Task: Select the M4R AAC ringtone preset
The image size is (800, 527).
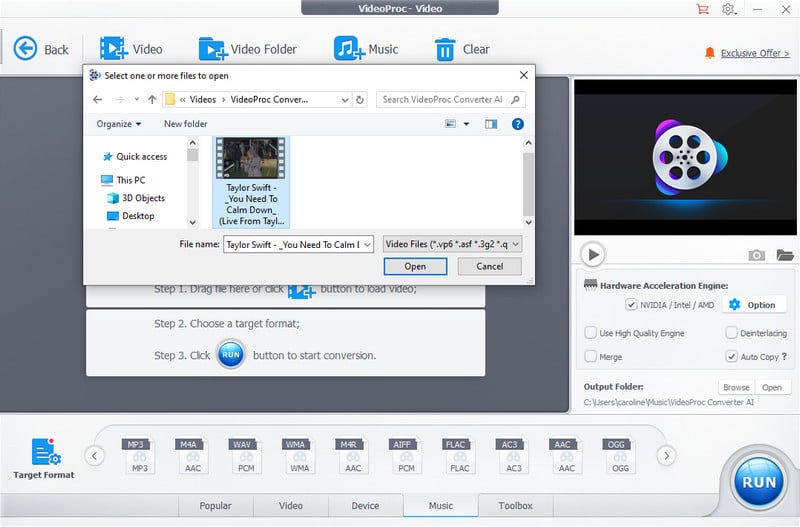Action: [353, 456]
